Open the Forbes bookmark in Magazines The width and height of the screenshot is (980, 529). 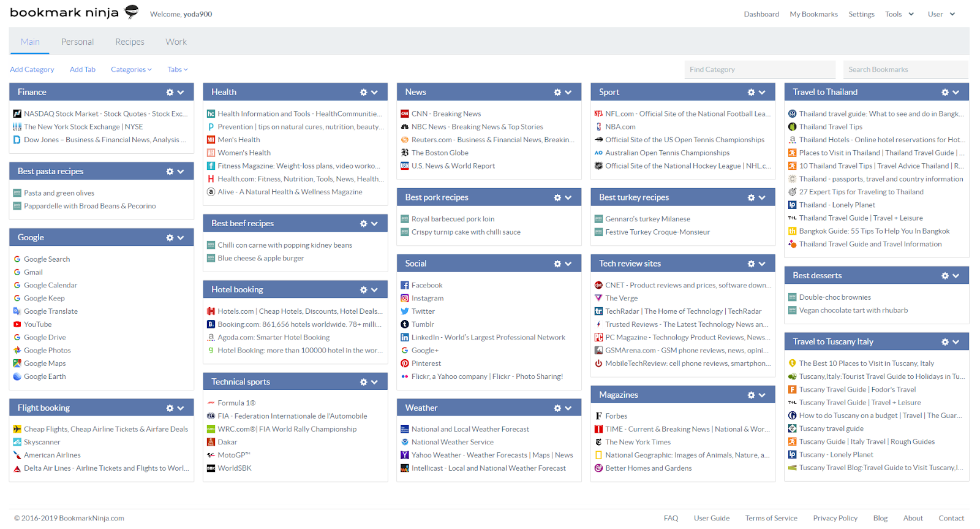click(x=616, y=416)
